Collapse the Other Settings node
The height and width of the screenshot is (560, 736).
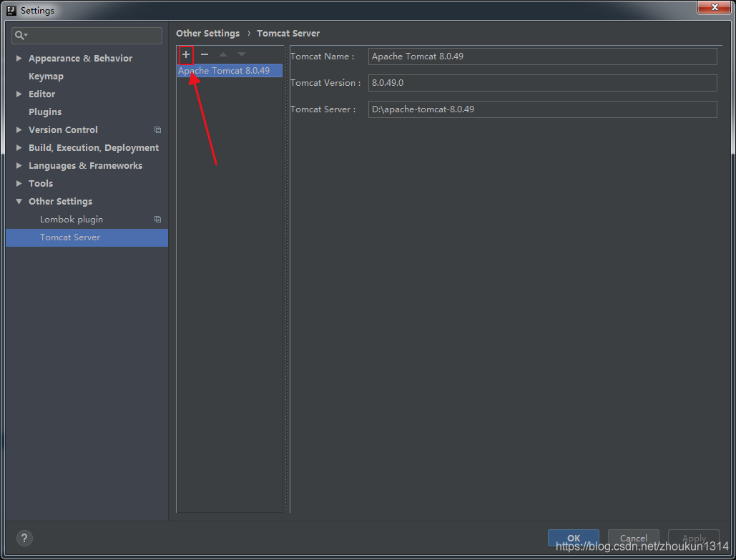coord(19,202)
